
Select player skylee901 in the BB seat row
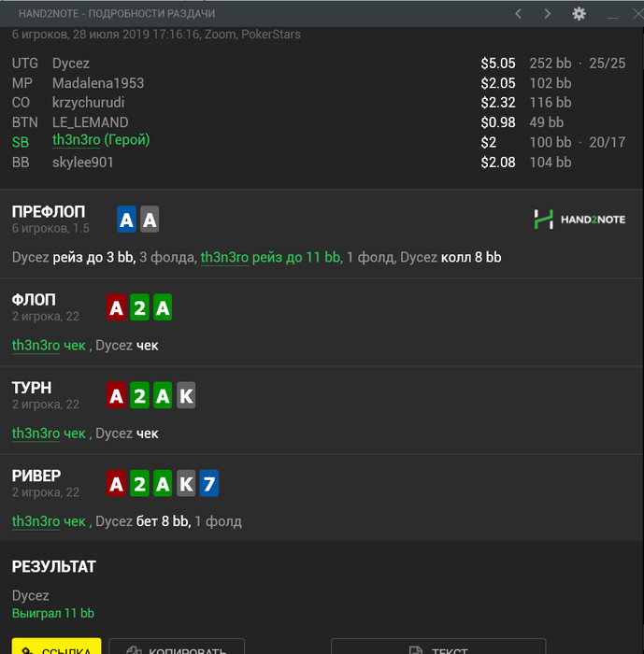coord(85,163)
